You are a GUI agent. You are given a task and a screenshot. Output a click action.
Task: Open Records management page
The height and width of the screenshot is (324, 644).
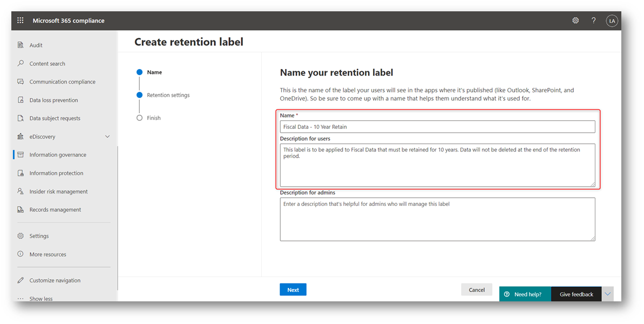(x=55, y=210)
